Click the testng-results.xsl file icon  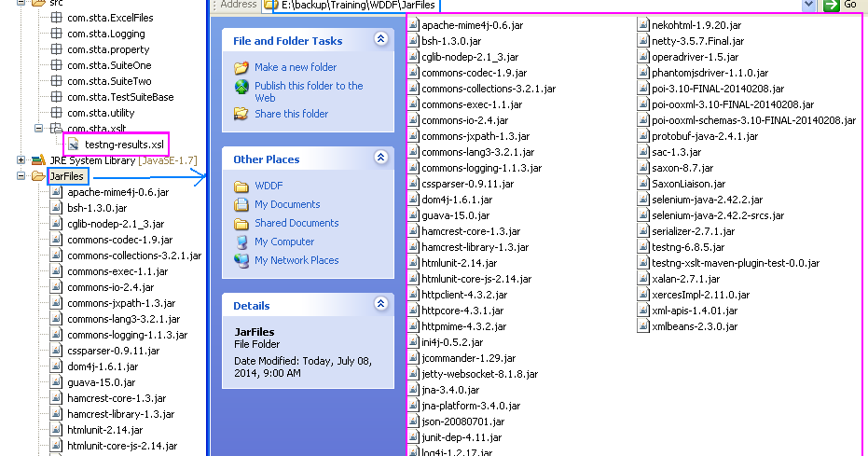click(73, 145)
